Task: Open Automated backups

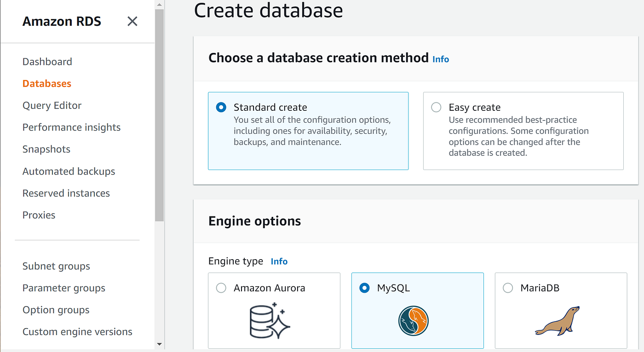Action: click(69, 171)
